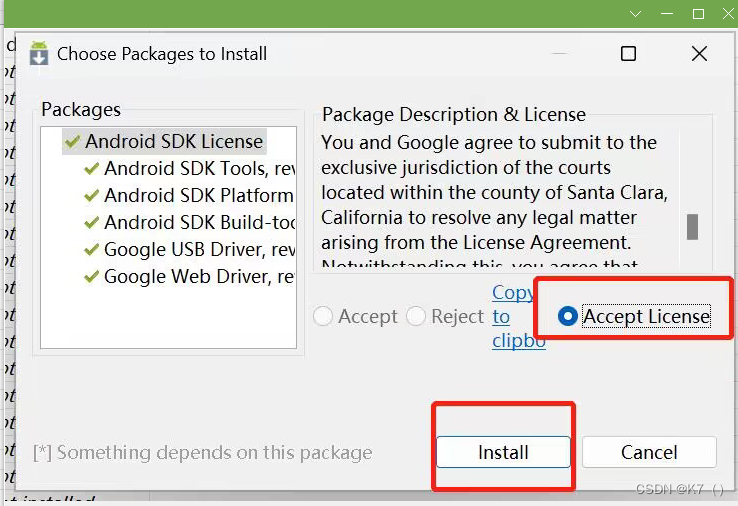Select the Accept License radio button
The width and height of the screenshot is (738, 506).
tap(634, 316)
